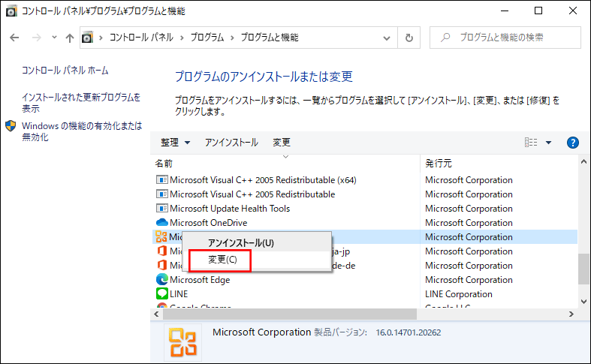The image size is (591, 364).
Task: Click address bar control panel icon
Action: 87,38
